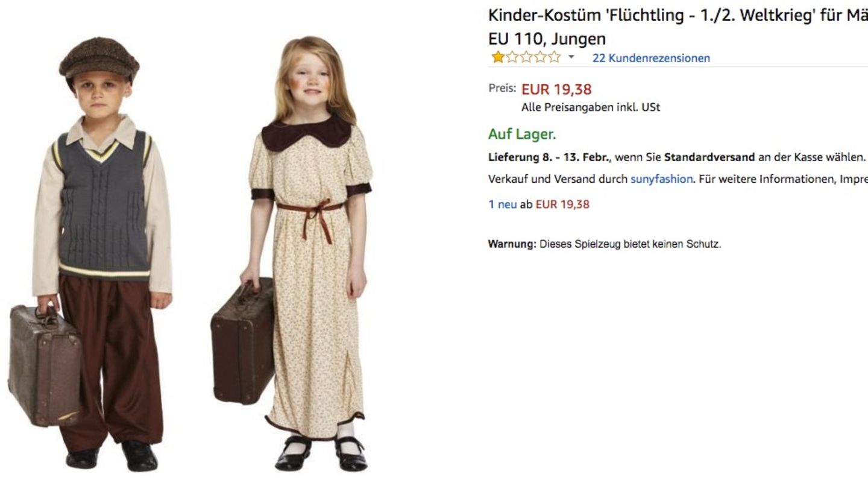
Task: Click the fifth empty rating star
Action: 553,57
